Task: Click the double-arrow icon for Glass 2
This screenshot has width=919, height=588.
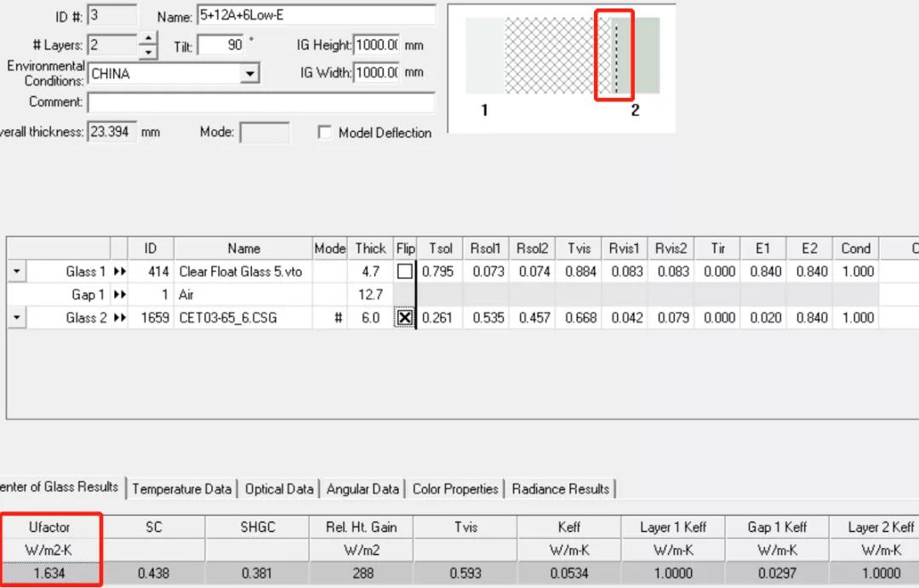Action: click(x=119, y=317)
